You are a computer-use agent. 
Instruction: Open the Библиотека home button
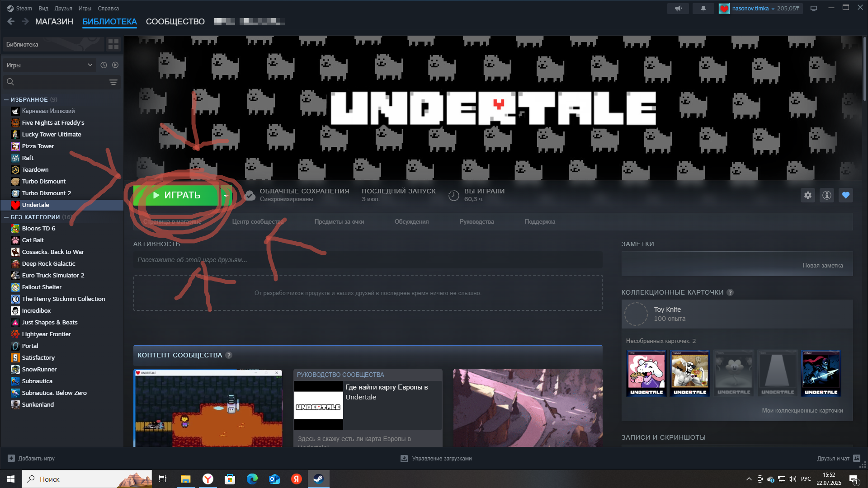coord(53,44)
